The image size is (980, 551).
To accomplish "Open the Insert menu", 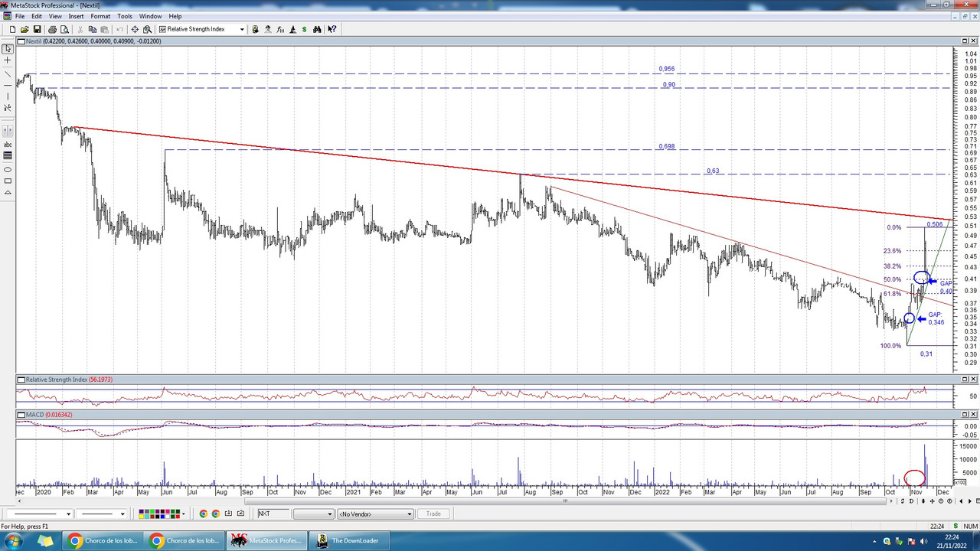I will pos(76,16).
